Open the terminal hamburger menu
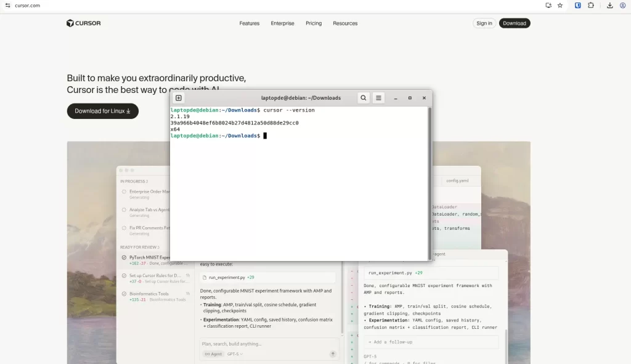Screen dimensions: 631x364 (x=379, y=98)
